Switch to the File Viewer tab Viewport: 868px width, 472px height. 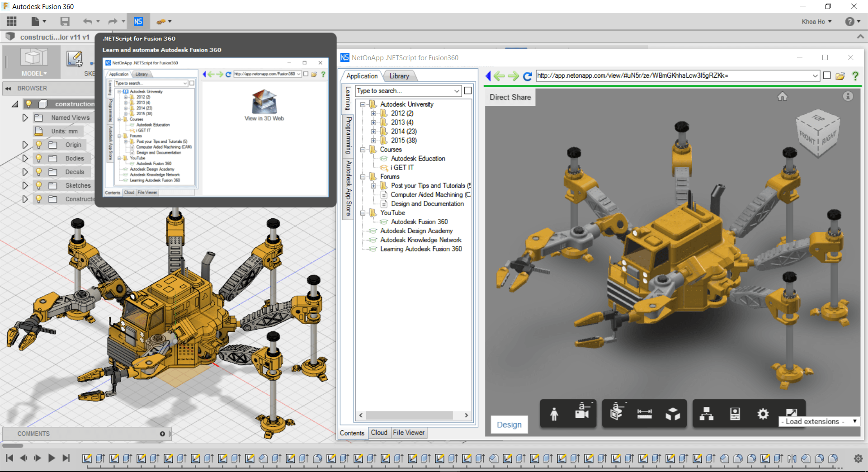point(409,433)
